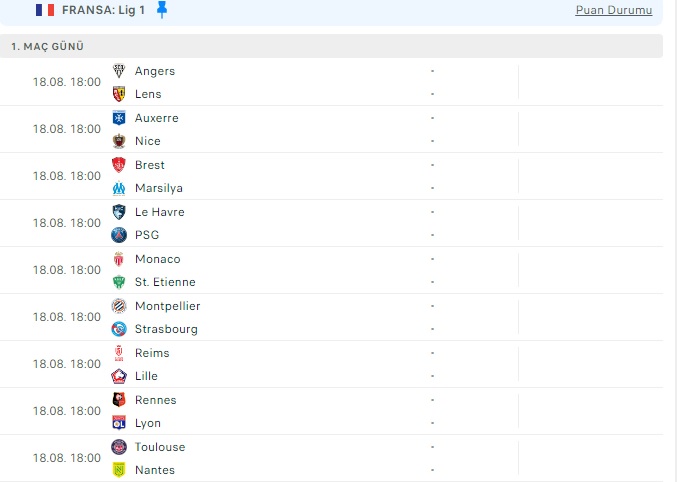Click the PSG club badge

click(x=119, y=235)
